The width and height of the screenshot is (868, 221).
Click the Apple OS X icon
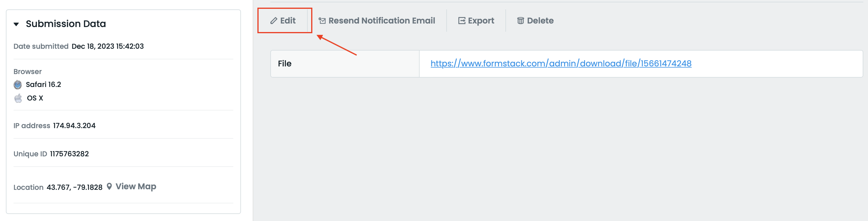[x=18, y=98]
